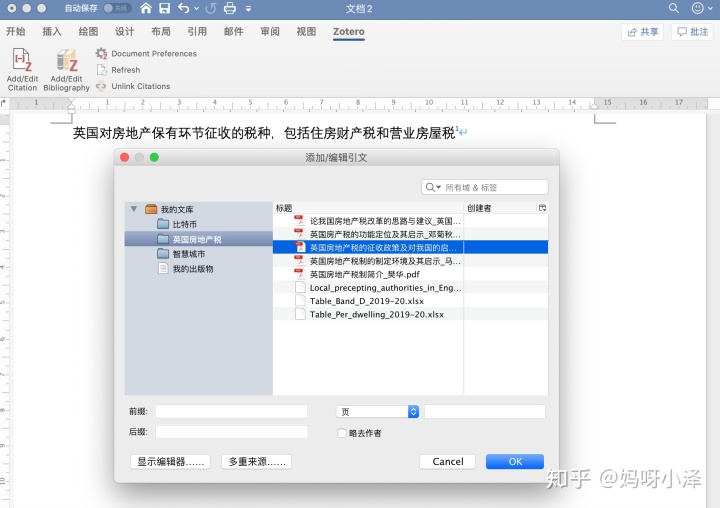
Task: Open the undo history dropdown arrow
Action: click(197, 8)
